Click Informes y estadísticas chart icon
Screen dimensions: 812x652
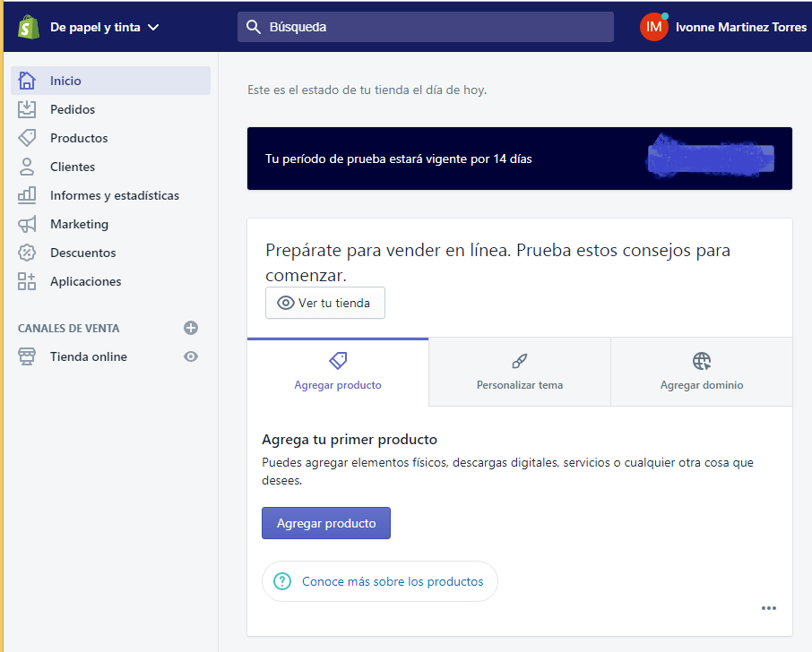click(27, 195)
